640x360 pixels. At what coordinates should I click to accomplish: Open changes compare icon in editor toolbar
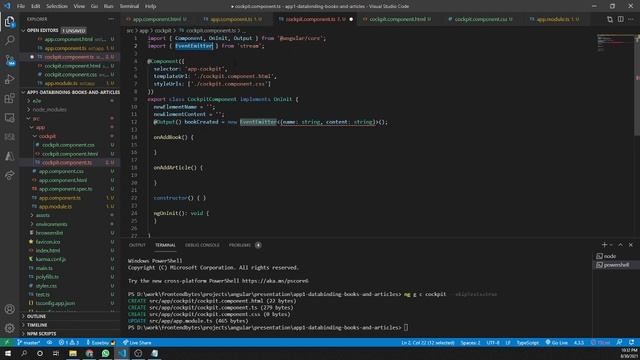pyautogui.click(x=610, y=19)
